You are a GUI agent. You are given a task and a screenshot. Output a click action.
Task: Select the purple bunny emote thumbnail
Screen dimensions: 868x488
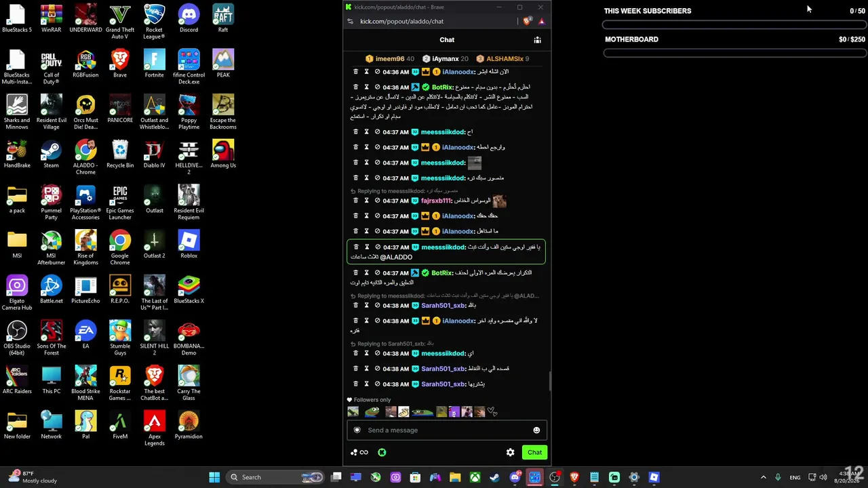pyautogui.click(x=454, y=411)
